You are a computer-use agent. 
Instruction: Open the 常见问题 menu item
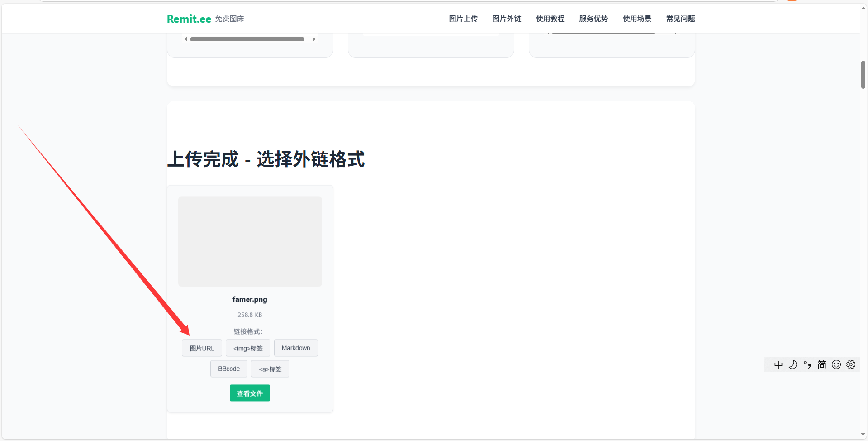(680, 19)
